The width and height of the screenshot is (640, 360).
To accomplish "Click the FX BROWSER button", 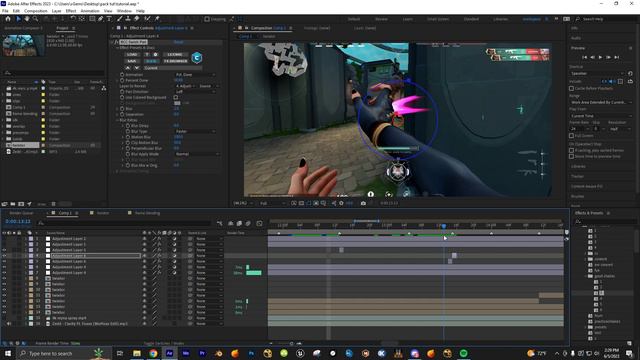I will coord(176,61).
